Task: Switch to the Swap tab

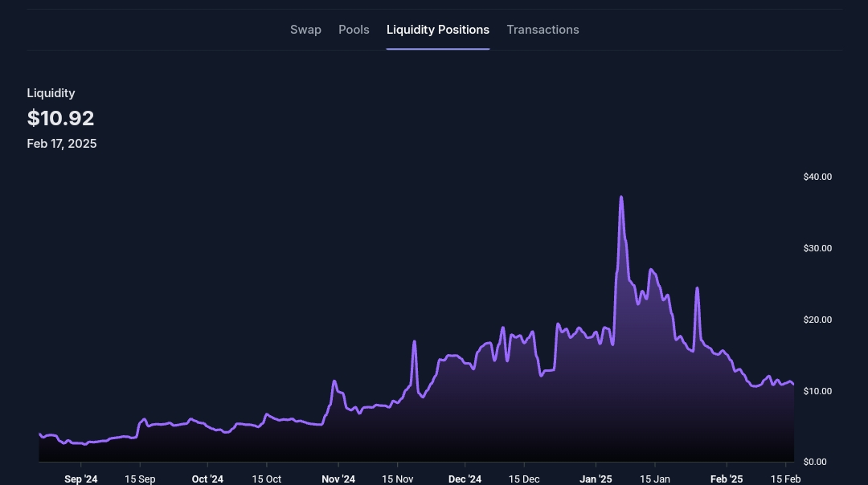Action: 305,30
